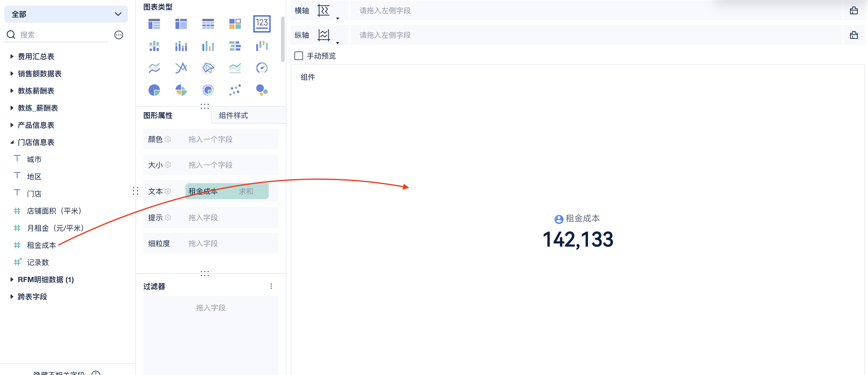The image size is (868, 375).
Task: Switch to the 组件样式 tab
Action: [233, 115]
